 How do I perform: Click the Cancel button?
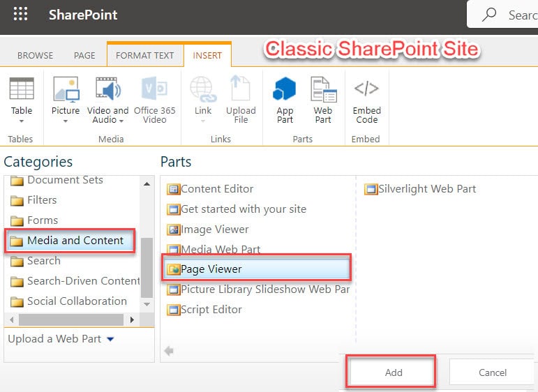click(493, 372)
